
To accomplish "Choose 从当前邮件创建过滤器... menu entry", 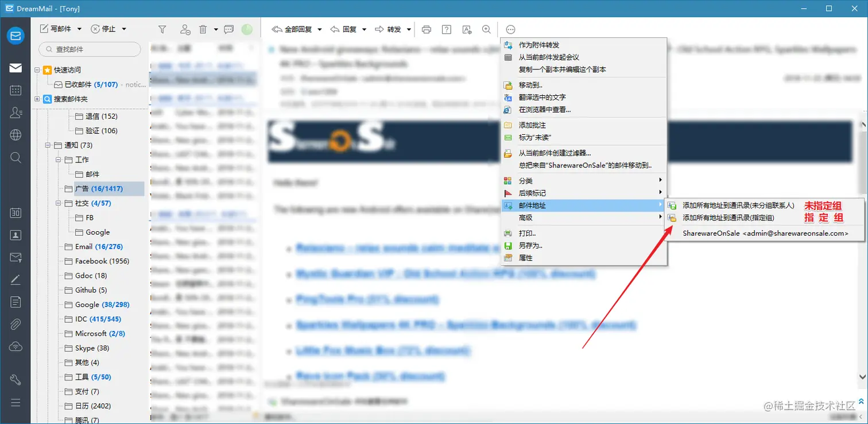I will click(x=584, y=153).
